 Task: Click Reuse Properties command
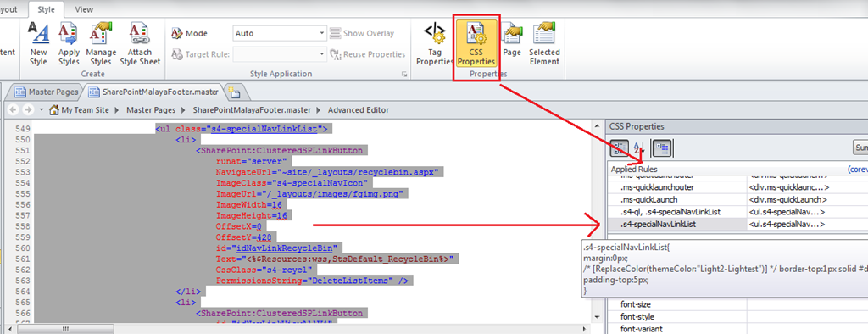(x=368, y=54)
